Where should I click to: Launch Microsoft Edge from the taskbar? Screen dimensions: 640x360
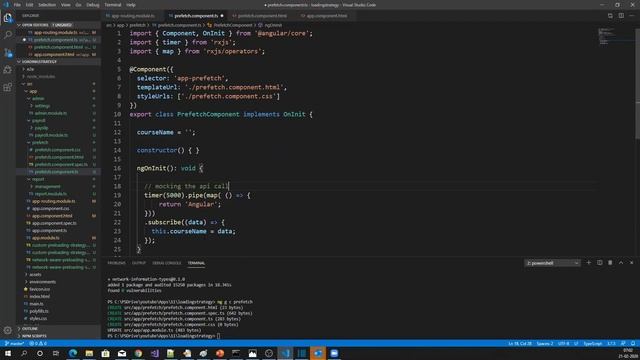[x=73, y=353]
